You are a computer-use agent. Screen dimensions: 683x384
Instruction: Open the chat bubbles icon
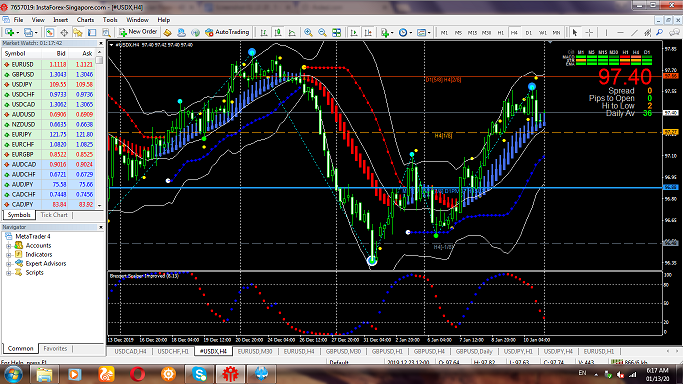pos(674,33)
